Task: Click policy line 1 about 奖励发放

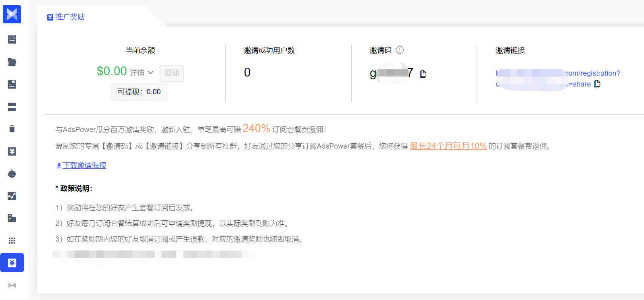Action: [x=126, y=208]
